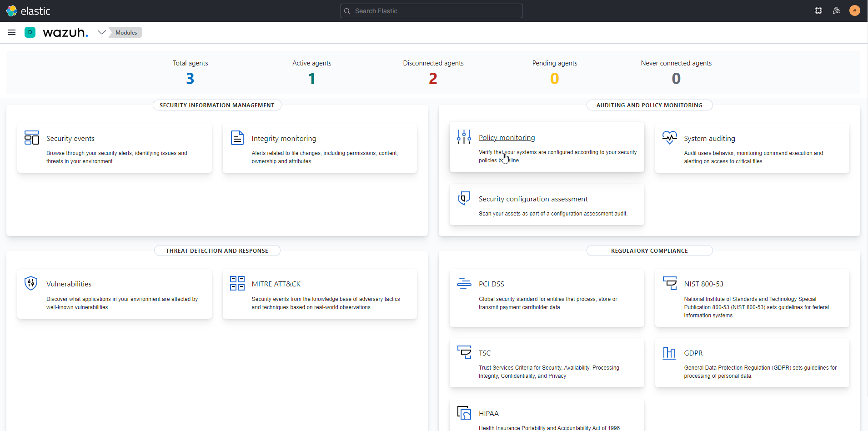Click the GDPR description text
Image resolution: width=868 pixels, height=431 pixels.
click(760, 372)
